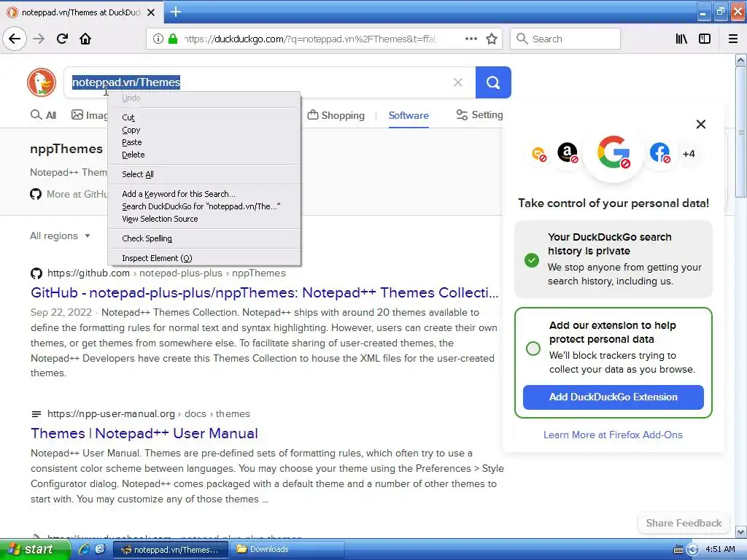Click the green padlock security icon
The width and height of the screenshot is (747, 560).
172,39
